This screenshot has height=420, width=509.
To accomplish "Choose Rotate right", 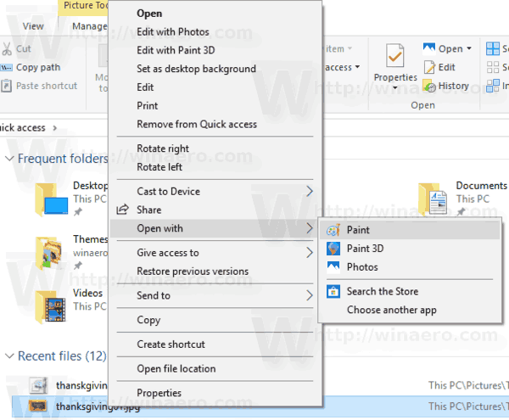I will [215, 148].
